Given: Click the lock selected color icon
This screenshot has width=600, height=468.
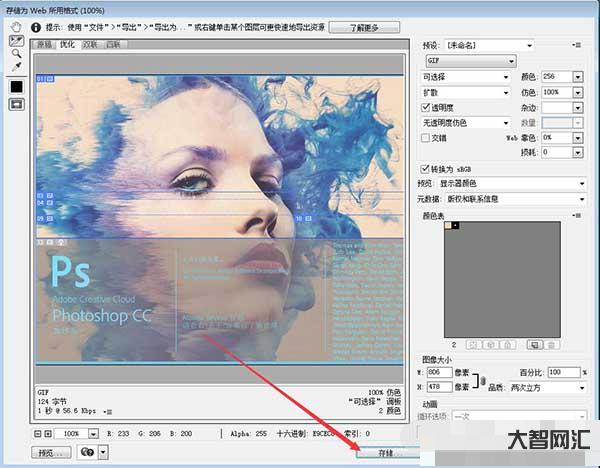Looking at the screenshot, I should tap(508, 345).
